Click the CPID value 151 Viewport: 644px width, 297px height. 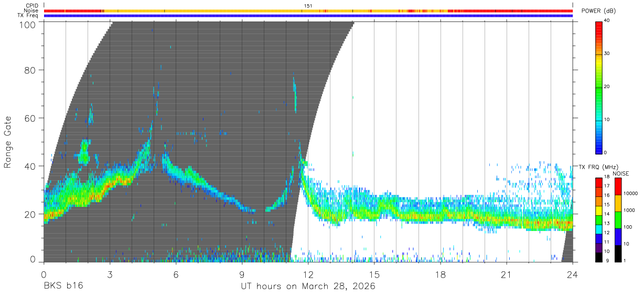pyautogui.click(x=308, y=6)
